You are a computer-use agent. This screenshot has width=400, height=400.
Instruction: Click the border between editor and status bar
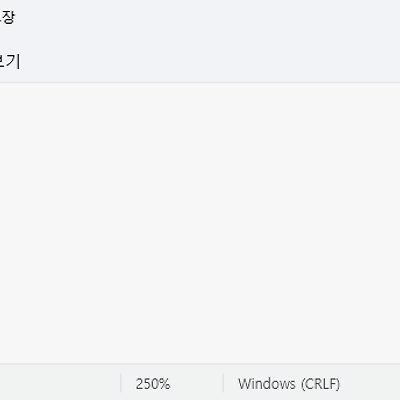point(200,364)
